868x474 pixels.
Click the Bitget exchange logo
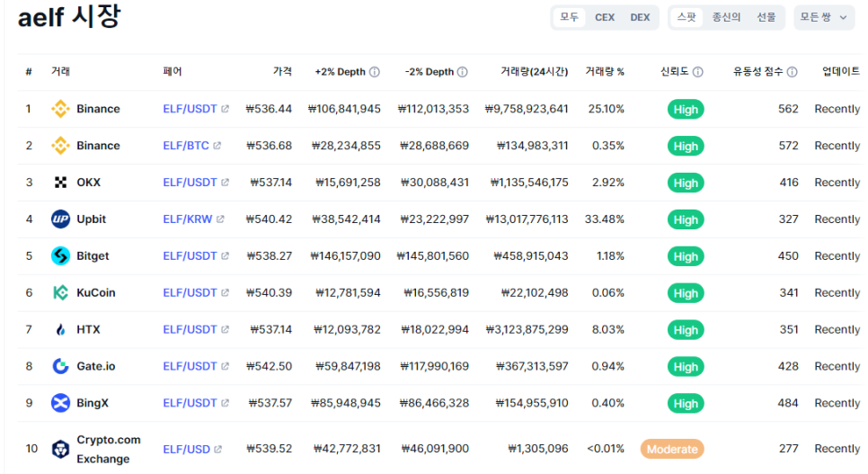pos(60,256)
